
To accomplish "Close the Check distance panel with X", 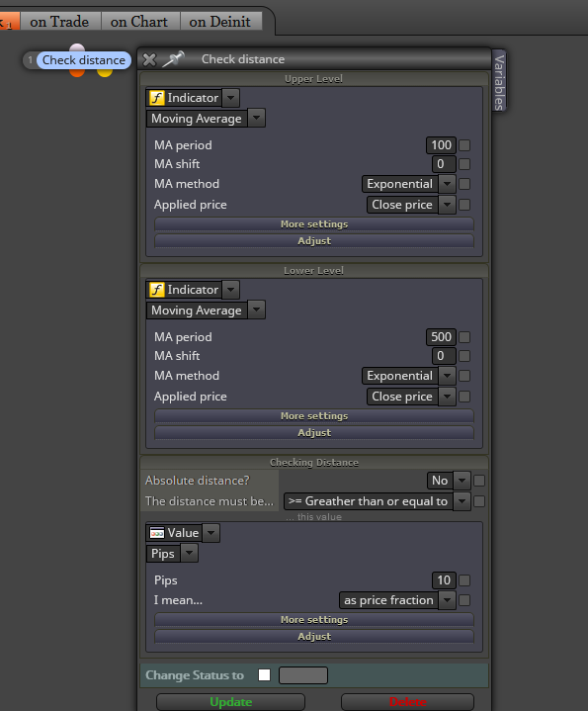I will tap(149, 59).
